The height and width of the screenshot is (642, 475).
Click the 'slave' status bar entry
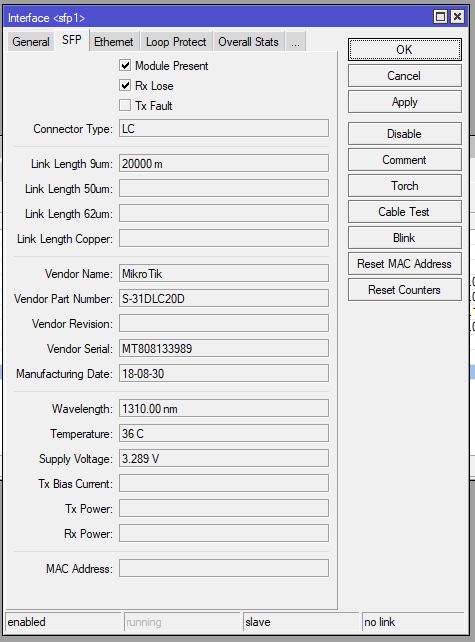[x=301, y=622]
